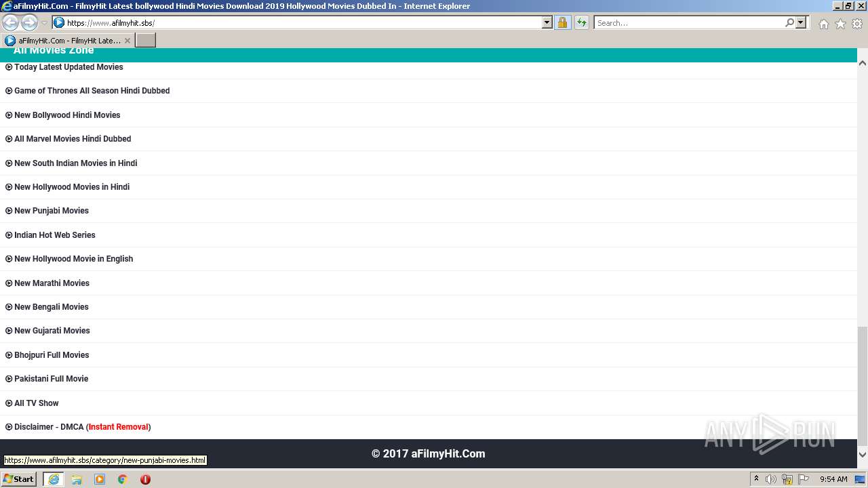Expand the address bar URL dropdown
The image size is (868, 488).
(x=547, y=22)
